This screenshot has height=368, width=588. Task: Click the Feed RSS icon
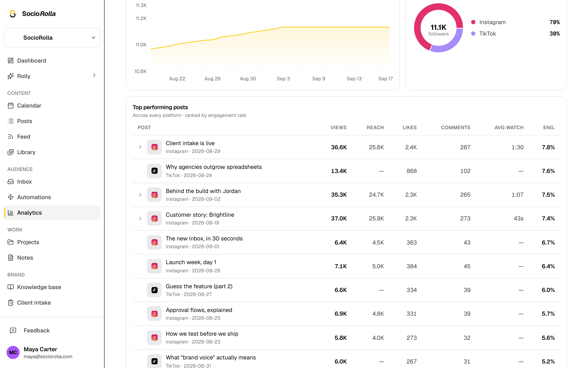[x=10, y=137]
